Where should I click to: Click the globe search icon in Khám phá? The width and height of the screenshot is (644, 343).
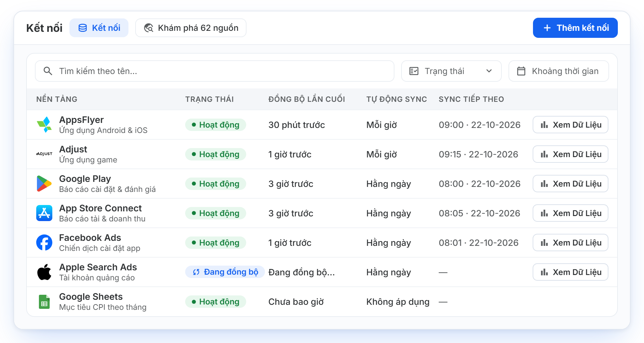[149, 28]
